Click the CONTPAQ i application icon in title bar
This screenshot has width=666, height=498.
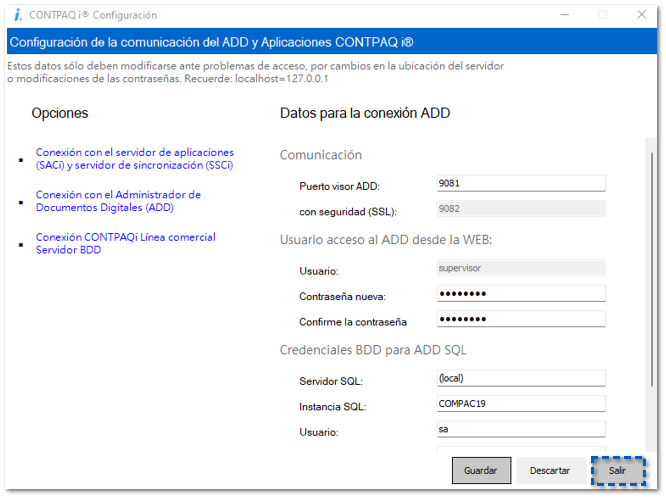pyautogui.click(x=18, y=15)
